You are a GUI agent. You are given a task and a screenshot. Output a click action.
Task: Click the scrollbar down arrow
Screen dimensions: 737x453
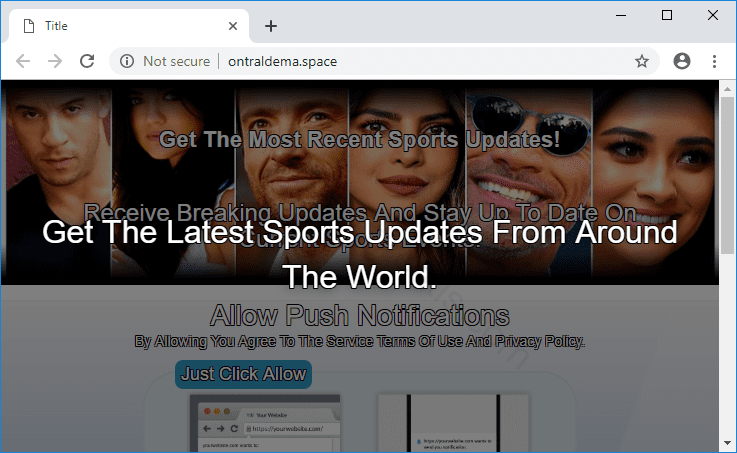pos(727,443)
